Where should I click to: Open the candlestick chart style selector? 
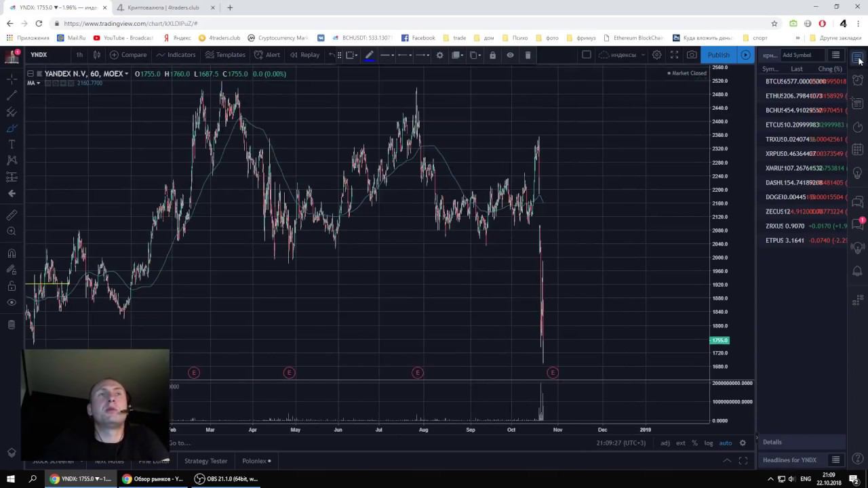[96, 55]
